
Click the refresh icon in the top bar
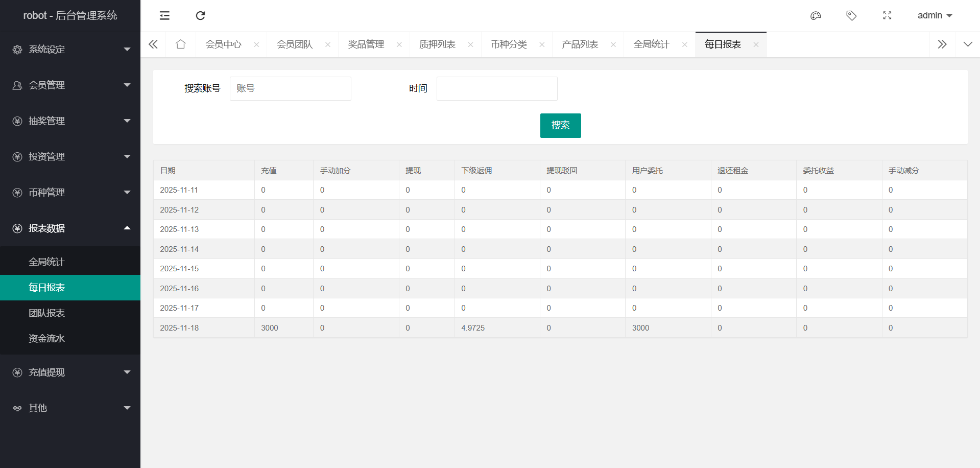tap(200, 15)
